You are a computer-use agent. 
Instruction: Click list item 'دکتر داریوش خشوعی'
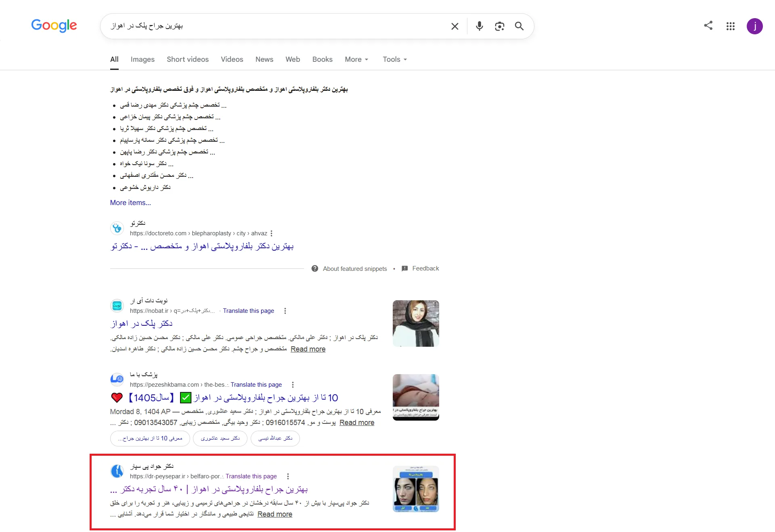[145, 187]
